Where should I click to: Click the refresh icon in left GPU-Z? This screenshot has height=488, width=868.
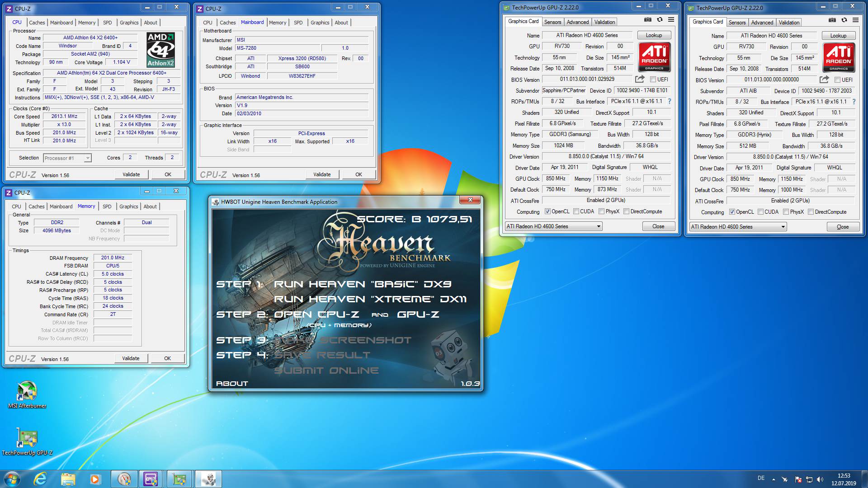tap(660, 20)
